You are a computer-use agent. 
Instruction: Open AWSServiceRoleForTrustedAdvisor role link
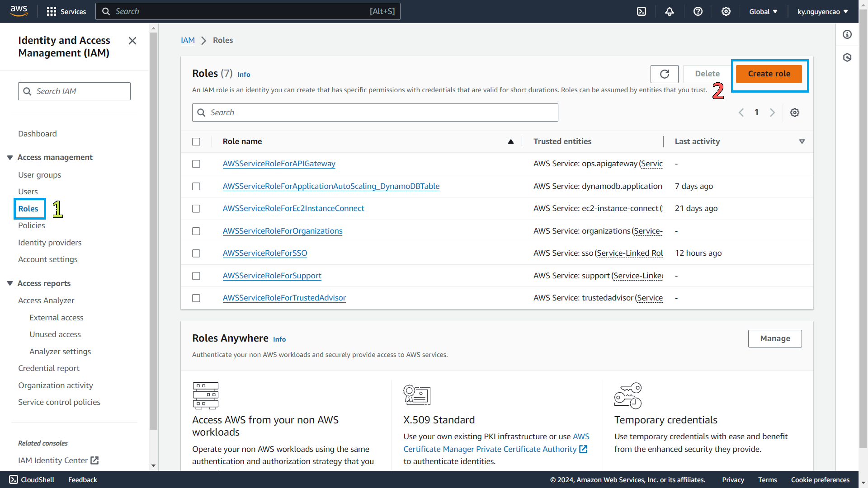(x=284, y=298)
